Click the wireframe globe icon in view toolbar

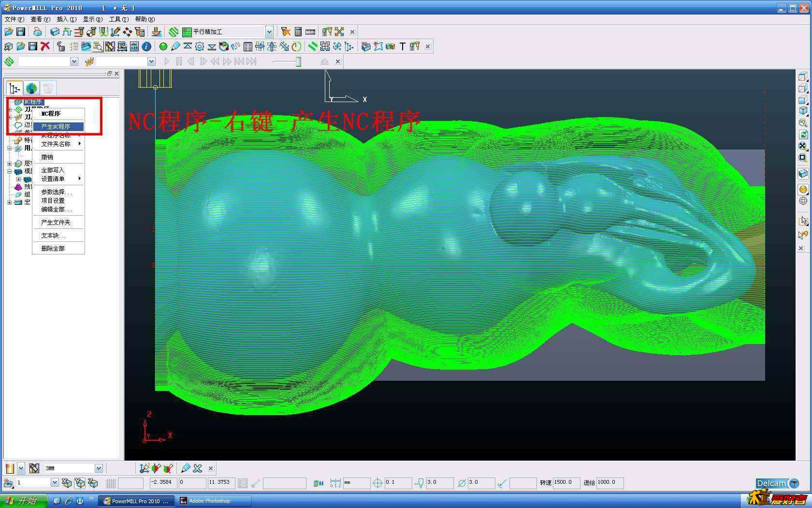click(x=803, y=201)
